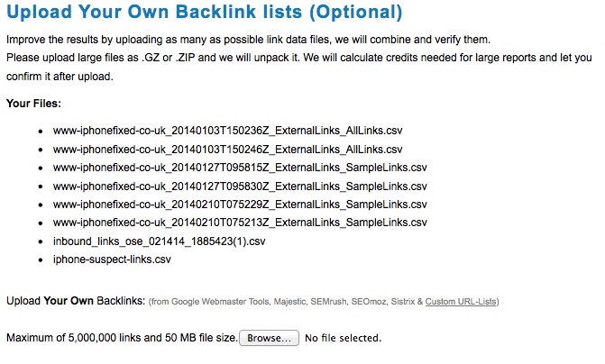This screenshot has height=364, width=605.
Task: Select the 20140127T095830Z SampleLinks.csv file entry
Action: pyautogui.click(x=240, y=187)
